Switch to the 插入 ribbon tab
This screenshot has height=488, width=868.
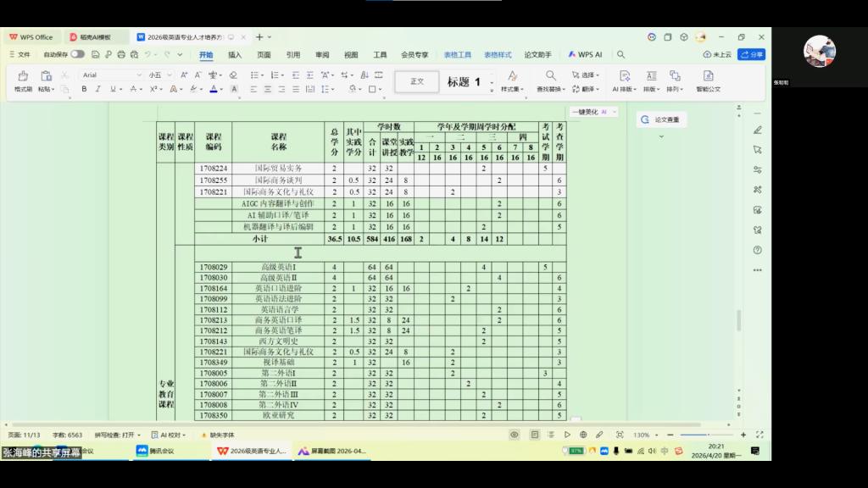235,54
